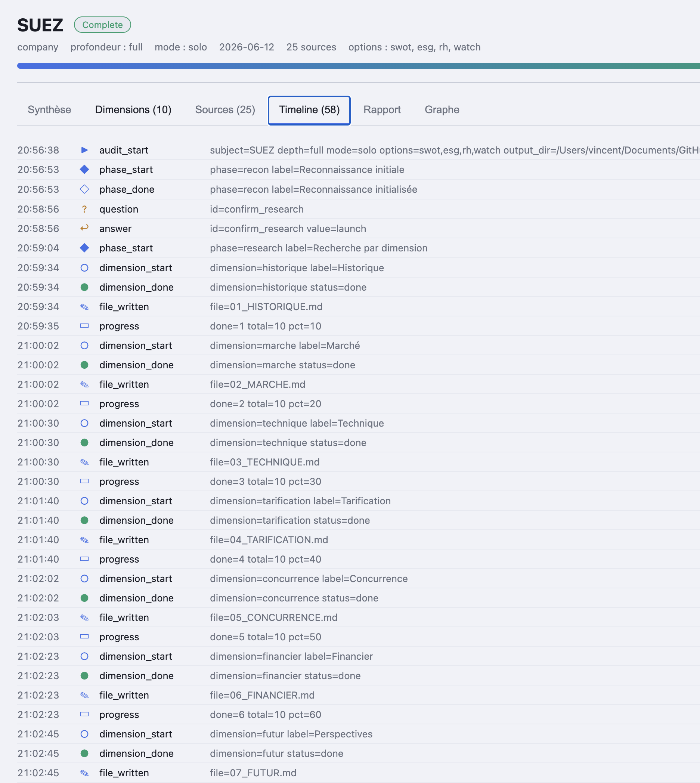Switch to Dimensions (10) tab
The image size is (700, 783).
click(133, 110)
